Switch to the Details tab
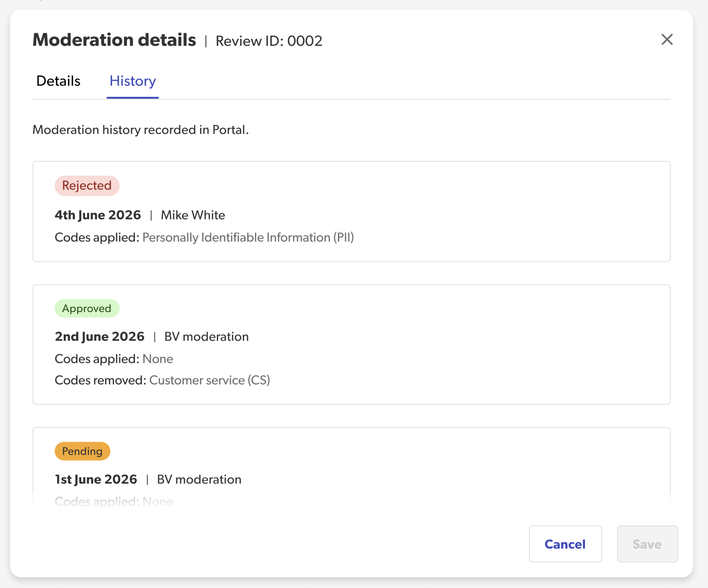Image resolution: width=708 pixels, height=588 pixels. 58,81
